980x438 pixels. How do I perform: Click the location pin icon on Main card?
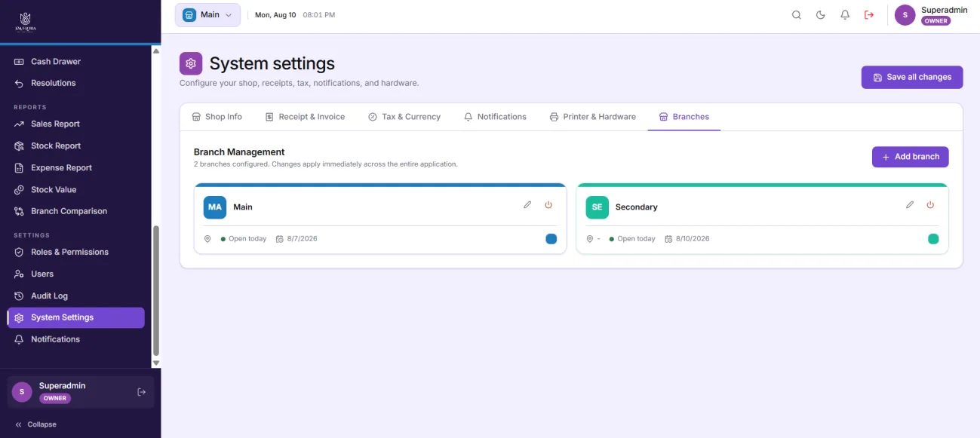pyautogui.click(x=207, y=239)
